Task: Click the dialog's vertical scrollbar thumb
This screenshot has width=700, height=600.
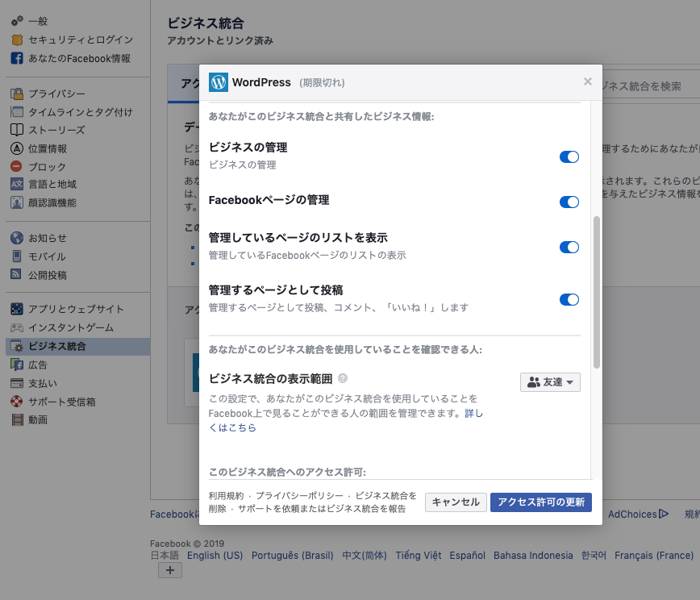Action: coord(597,293)
